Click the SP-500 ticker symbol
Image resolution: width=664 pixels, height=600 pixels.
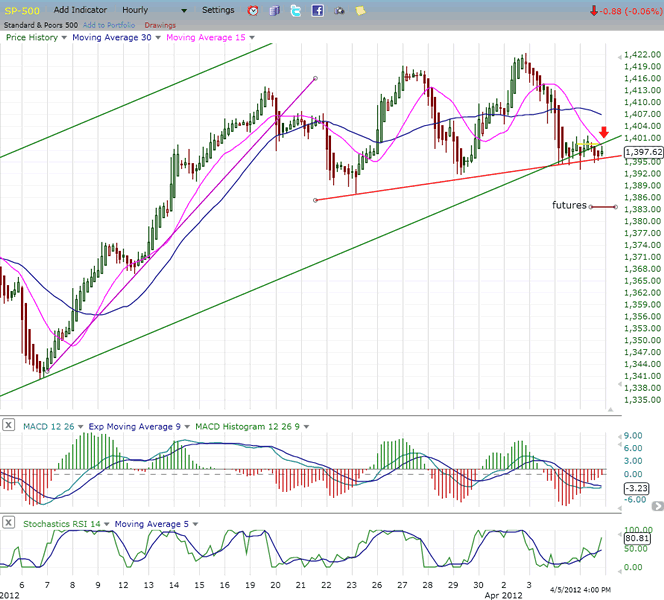pos(22,11)
